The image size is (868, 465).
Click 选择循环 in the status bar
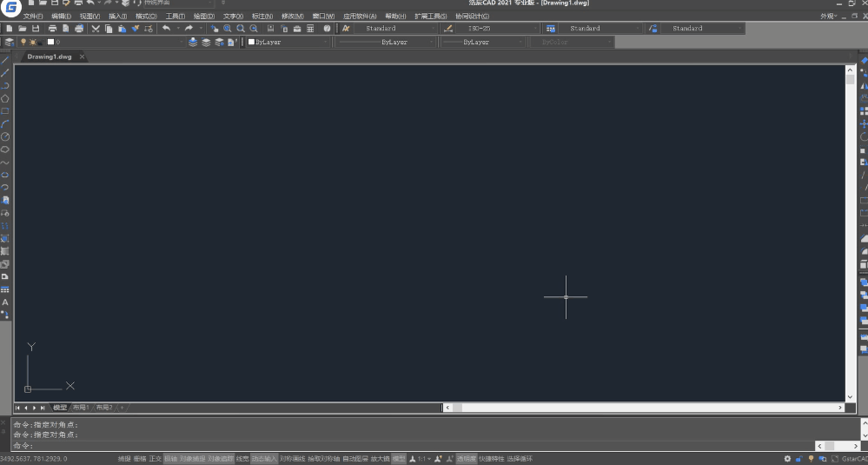pyautogui.click(x=520, y=459)
